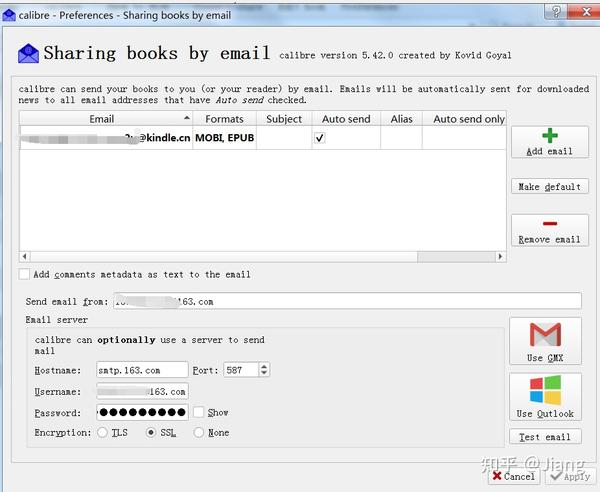Click the Alias cell in kindle.cn row
Image resolution: width=600 pixels, height=492 pixels.
tap(401, 138)
